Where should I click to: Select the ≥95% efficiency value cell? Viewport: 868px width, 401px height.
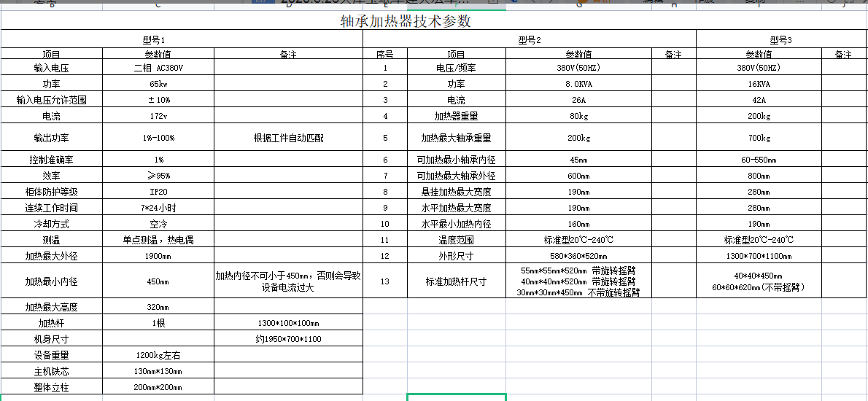(x=158, y=176)
